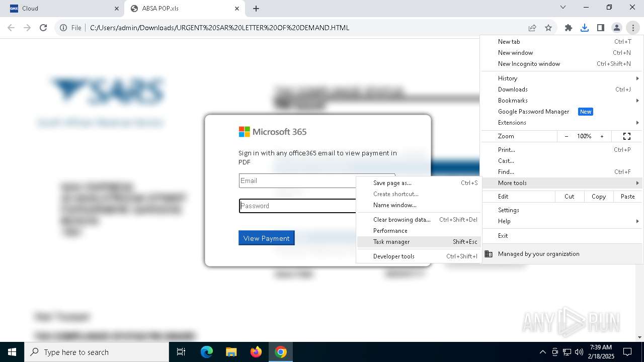Expand the History submenu
The image size is (644, 362).
point(561,78)
